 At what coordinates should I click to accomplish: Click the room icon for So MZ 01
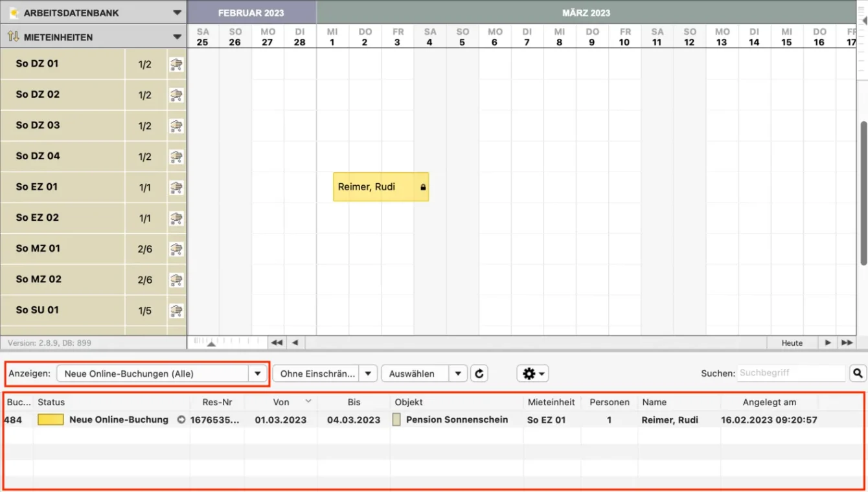pos(176,249)
